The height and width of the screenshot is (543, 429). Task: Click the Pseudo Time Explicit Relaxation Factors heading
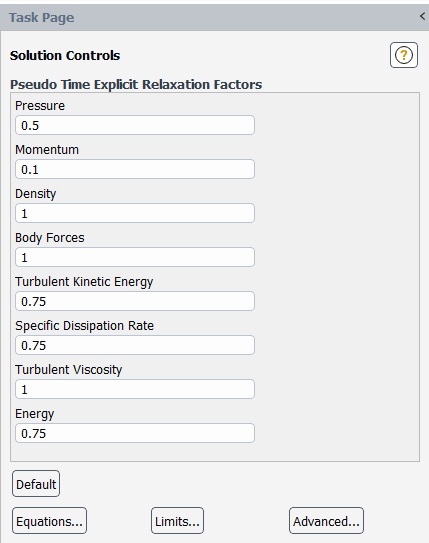coord(136,84)
